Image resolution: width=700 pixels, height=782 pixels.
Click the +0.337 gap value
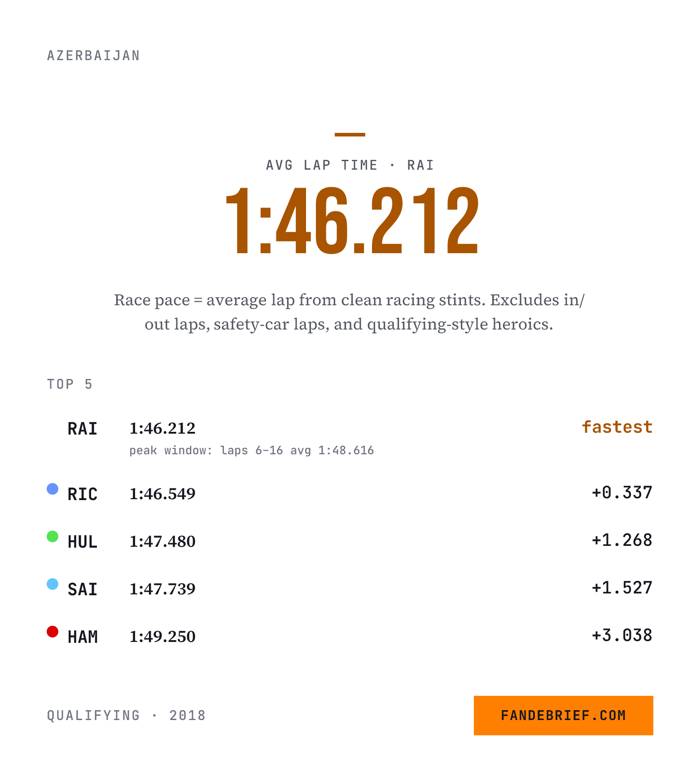tap(622, 492)
